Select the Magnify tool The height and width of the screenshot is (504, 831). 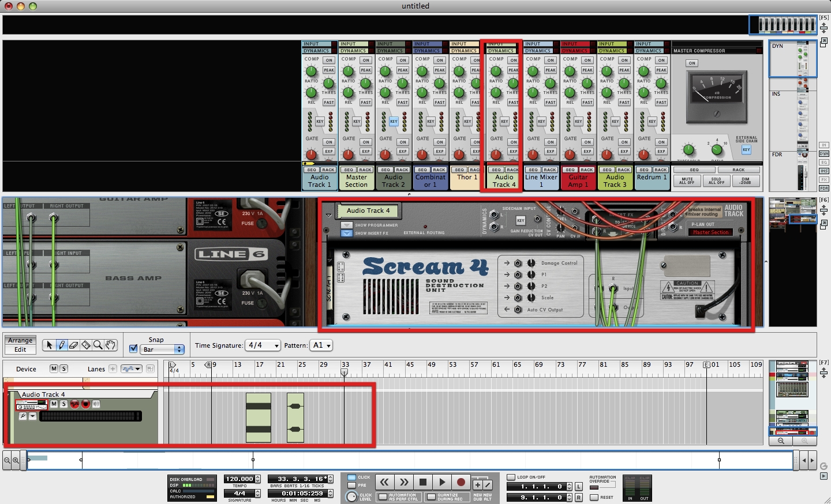point(98,345)
